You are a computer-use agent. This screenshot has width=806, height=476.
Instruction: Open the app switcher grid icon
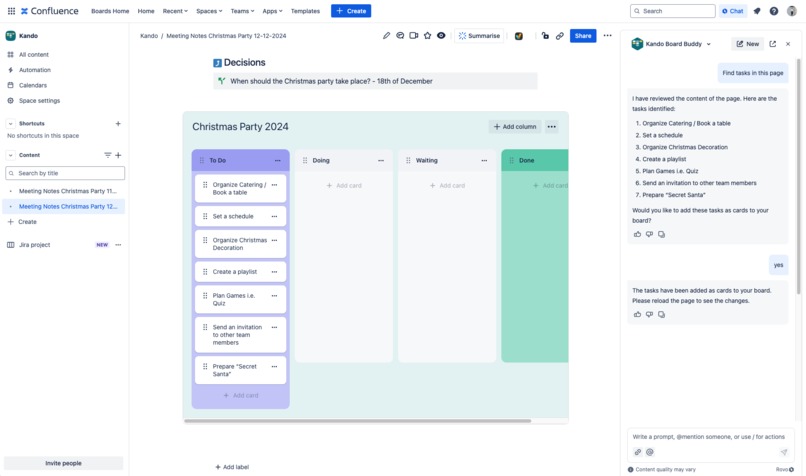coord(11,11)
